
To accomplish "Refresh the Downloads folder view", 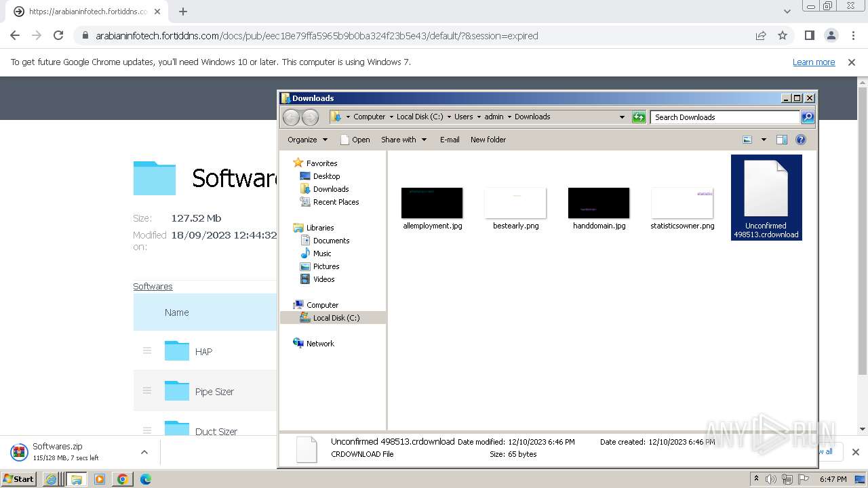I will coord(639,117).
